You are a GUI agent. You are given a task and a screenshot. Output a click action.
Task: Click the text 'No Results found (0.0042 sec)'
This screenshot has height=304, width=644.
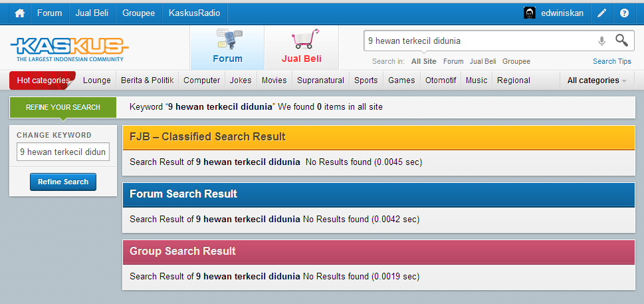pyautogui.click(x=361, y=220)
